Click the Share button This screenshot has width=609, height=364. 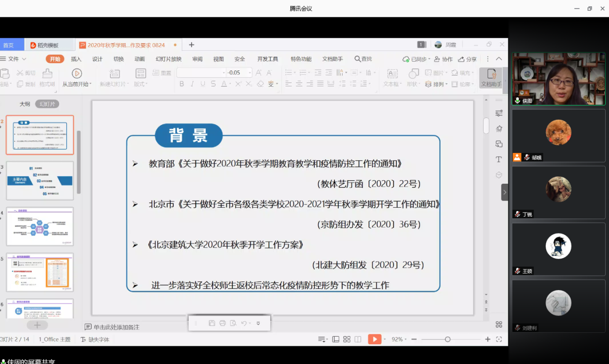(467, 59)
